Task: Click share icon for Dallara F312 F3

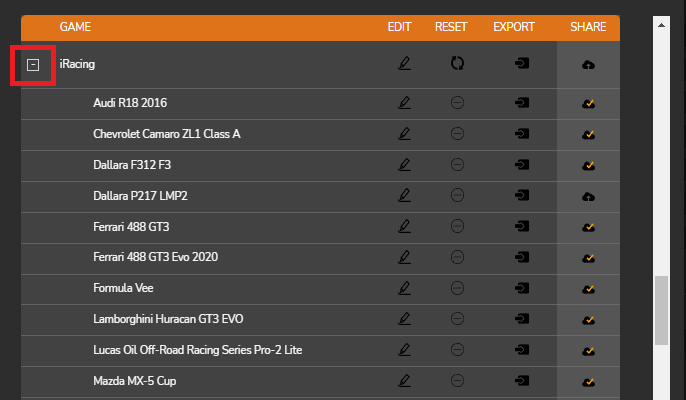Action: tap(588, 166)
